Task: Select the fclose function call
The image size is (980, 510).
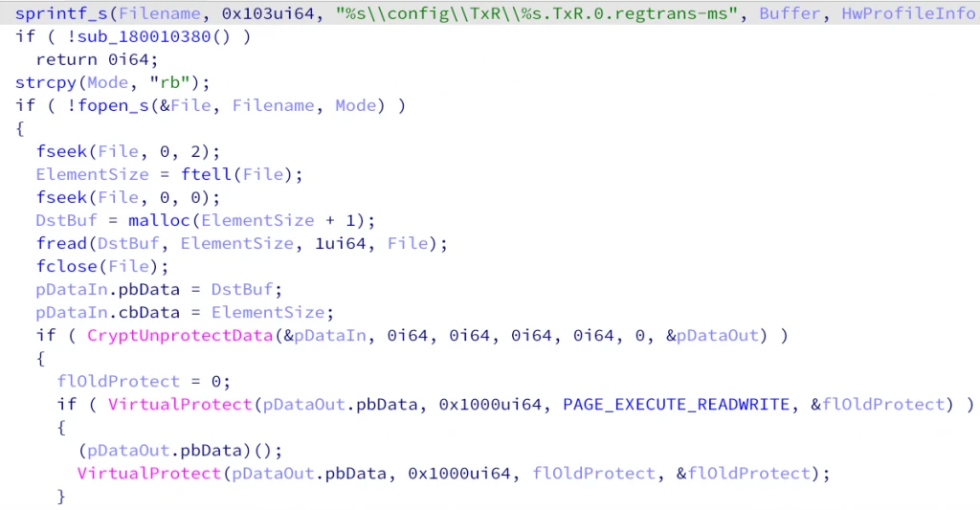Action: click(x=66, y=266)
